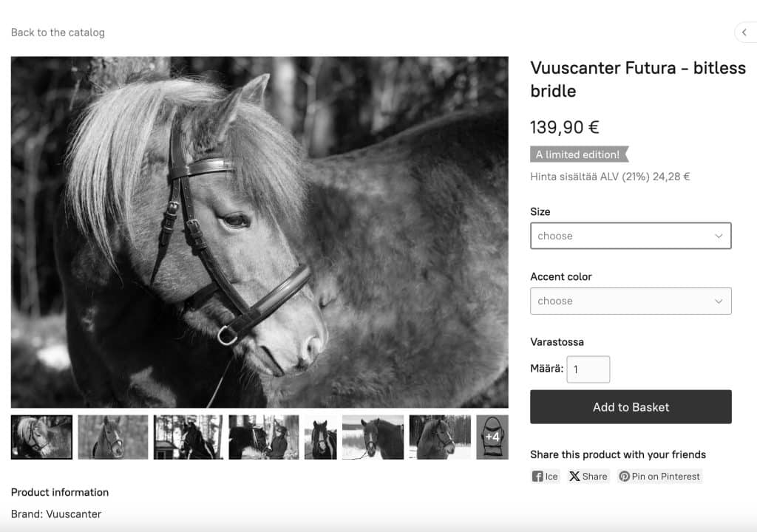This screenshot has width=757, height=532.
Task: Open the Size dropdown chevron
Action: (719, 236)
